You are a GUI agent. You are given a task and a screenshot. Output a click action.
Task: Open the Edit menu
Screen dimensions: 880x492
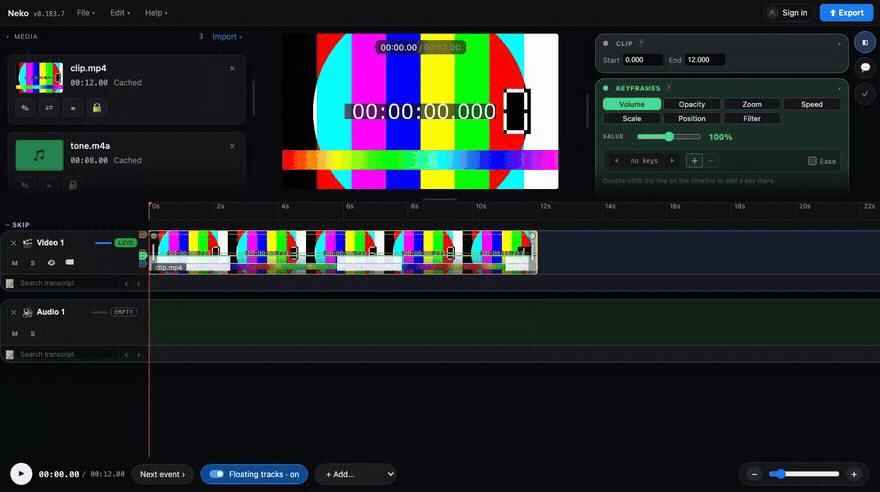120,13
